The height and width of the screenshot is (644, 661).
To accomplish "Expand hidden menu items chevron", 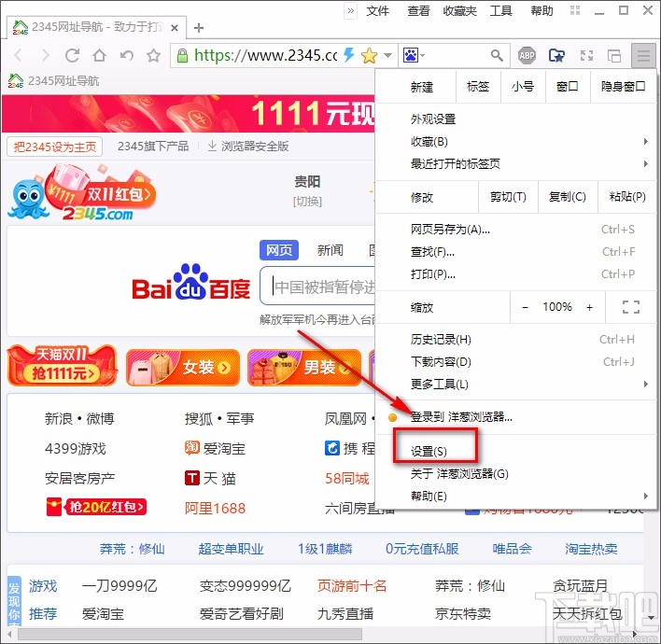I will pos(351,11).
